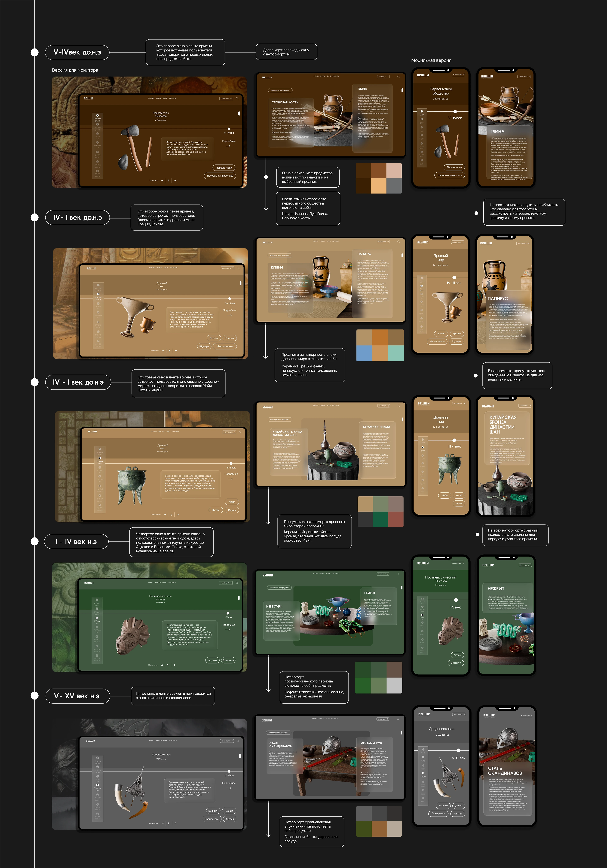Open search on Постклассический период monitor screen
The image size is (607, 868).
(x=237, y=583)
